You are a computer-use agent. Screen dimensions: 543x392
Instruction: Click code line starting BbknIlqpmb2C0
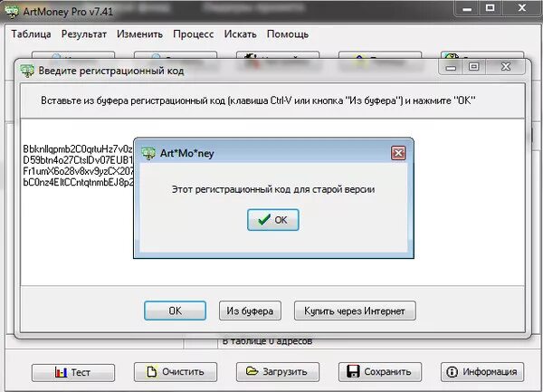[x=78, y=148]
